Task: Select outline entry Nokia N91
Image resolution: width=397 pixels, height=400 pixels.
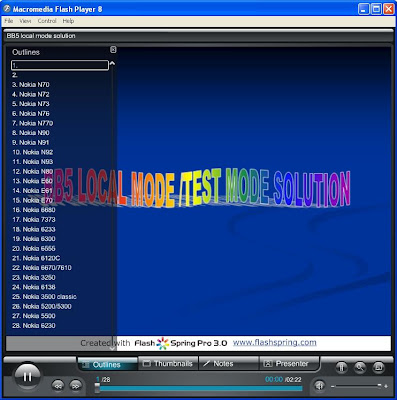Action: coord(31,142)
